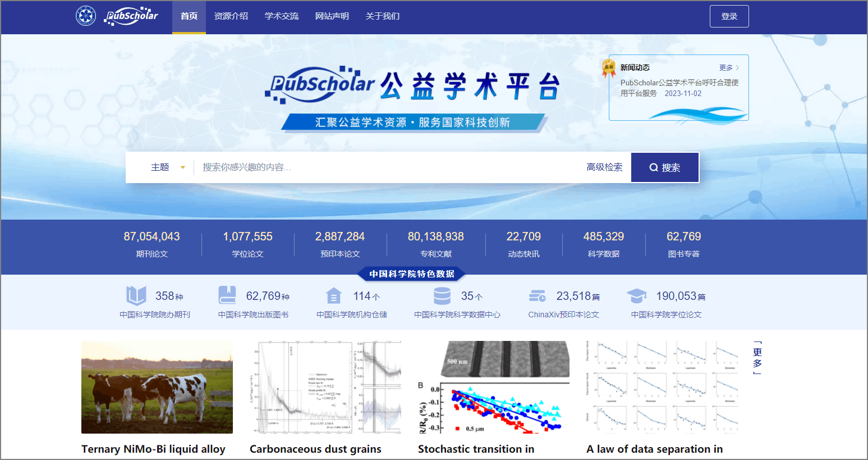This screenshot has width=868, height=460.
Task: Open the 中国科学院科学数据中心 link
Action: pos(457,315)
